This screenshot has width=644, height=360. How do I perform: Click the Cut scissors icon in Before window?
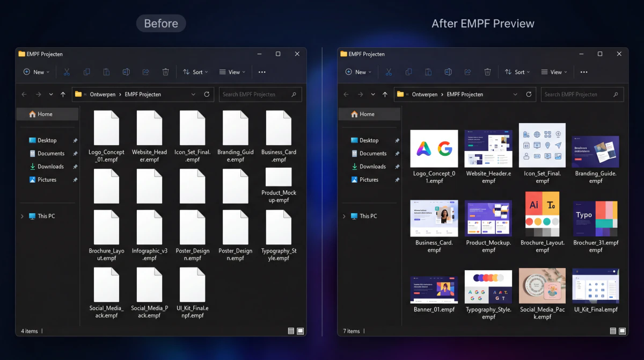click(67, 72)
